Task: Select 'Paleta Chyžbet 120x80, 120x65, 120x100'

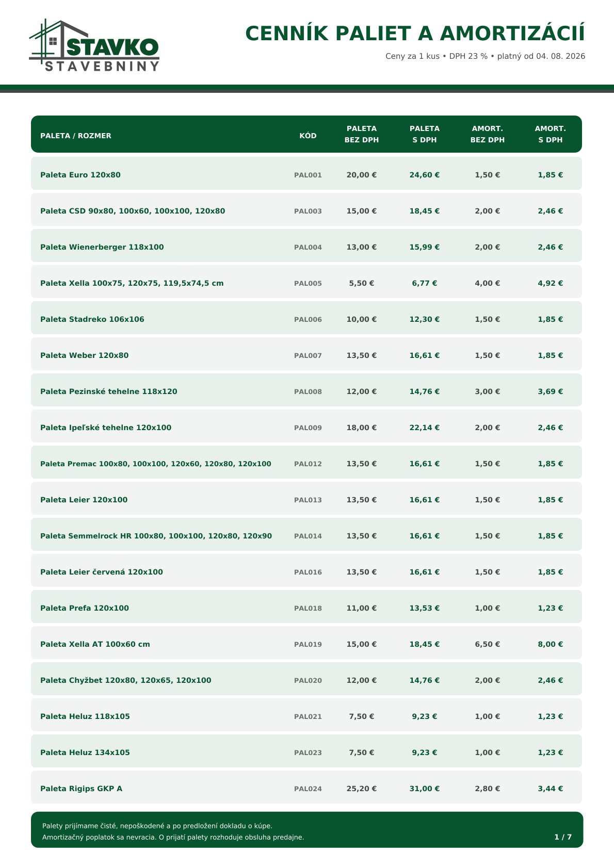Action: 126,680
